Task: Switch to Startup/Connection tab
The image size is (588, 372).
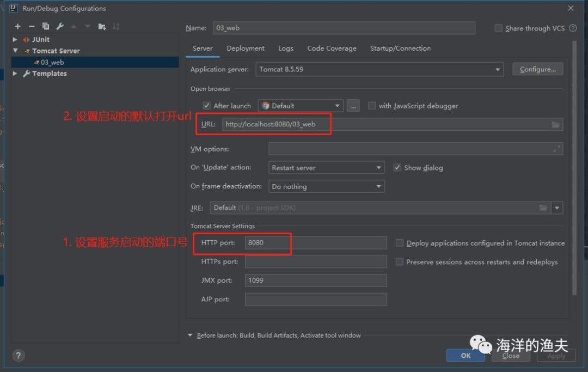Action: click(x=401, y=48)
